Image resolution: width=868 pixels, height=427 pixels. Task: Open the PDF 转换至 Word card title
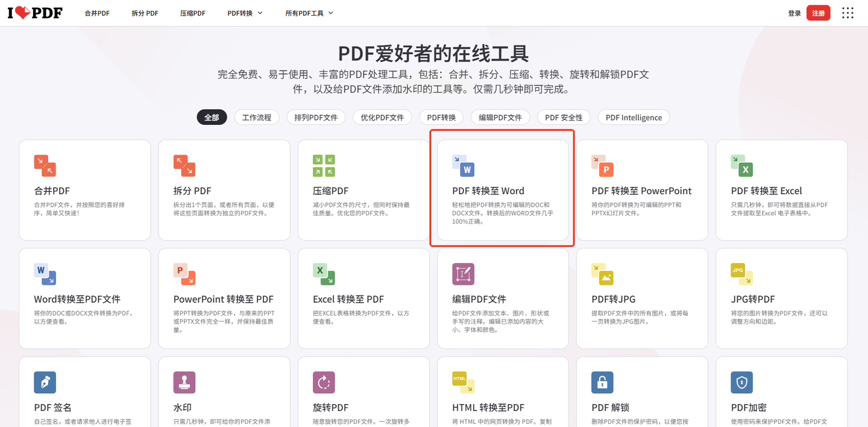488,191
